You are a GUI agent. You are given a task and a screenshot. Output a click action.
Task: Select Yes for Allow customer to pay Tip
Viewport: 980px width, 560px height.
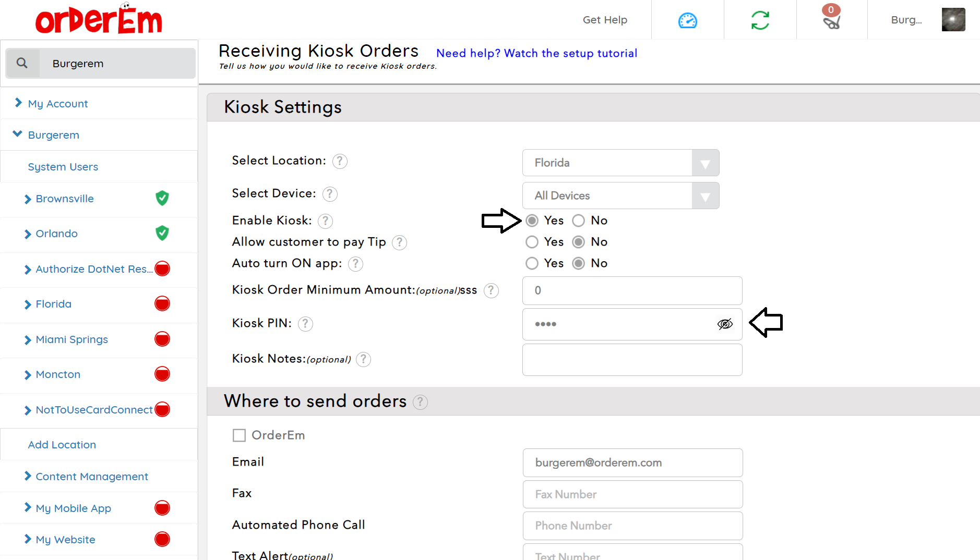click(532, 242)
